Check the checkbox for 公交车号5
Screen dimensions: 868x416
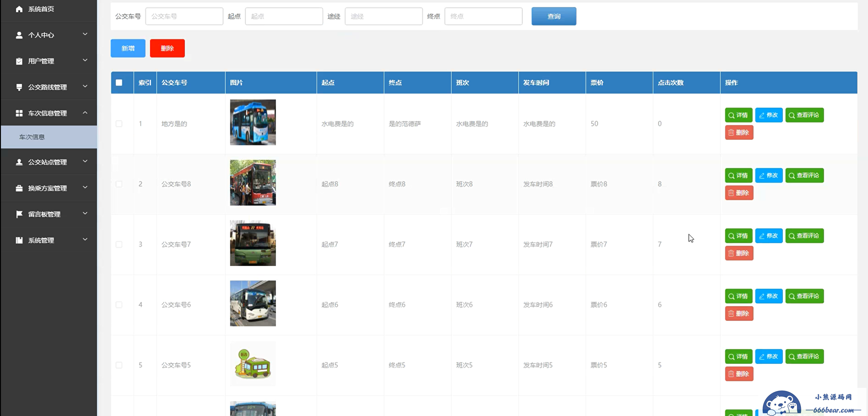(119, 365)
